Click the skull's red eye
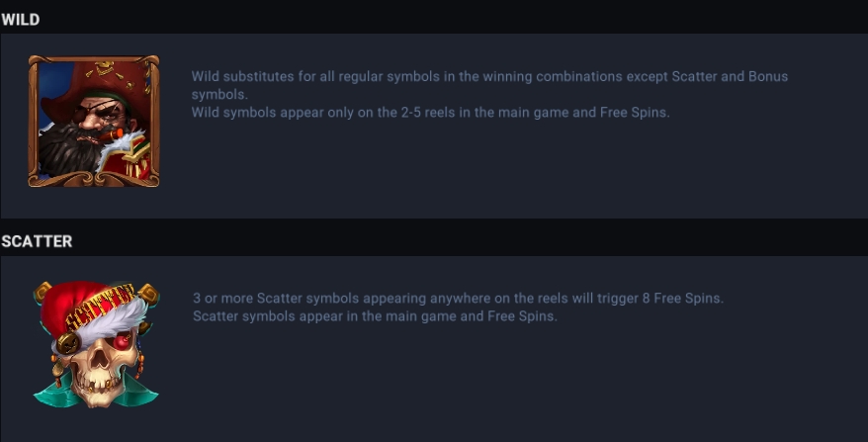Screen dimensions: 868x442 (x=123, y=342)
